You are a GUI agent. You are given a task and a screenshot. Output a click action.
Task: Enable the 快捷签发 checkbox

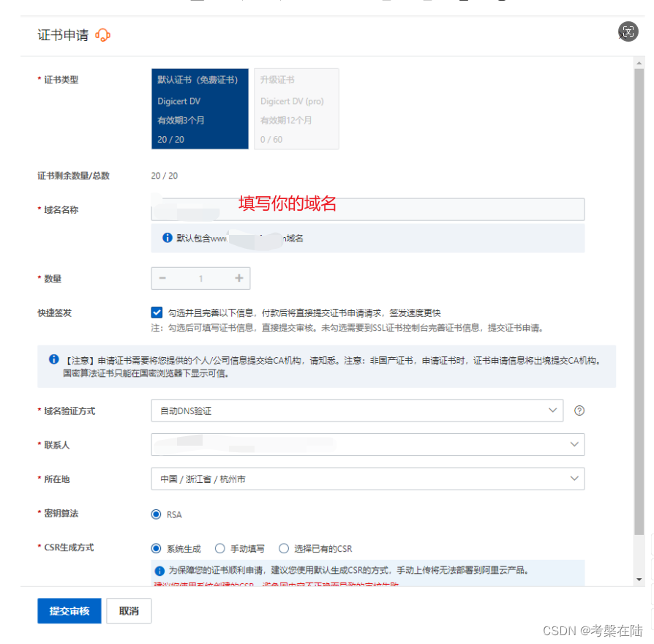pyautogui.click(x=157, y=312)
